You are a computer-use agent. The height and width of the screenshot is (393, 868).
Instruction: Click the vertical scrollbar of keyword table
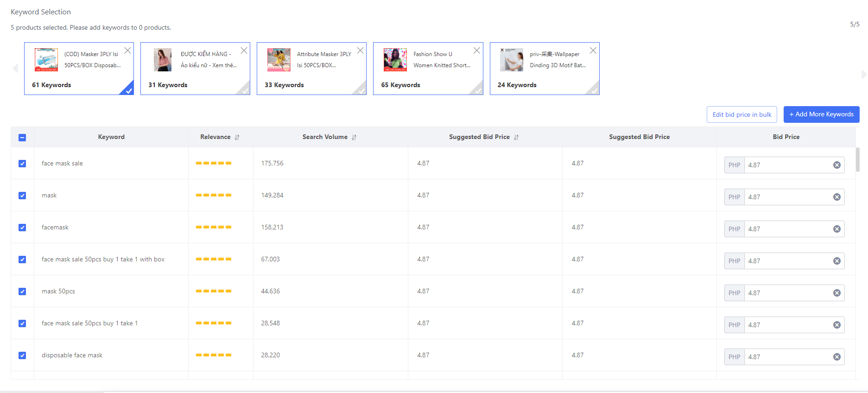point(857,160)
